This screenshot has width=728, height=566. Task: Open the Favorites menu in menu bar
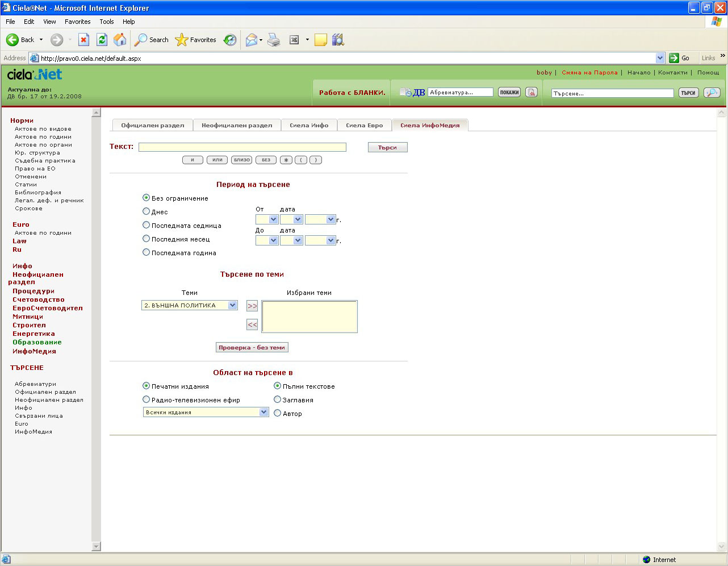click(78, 22)
